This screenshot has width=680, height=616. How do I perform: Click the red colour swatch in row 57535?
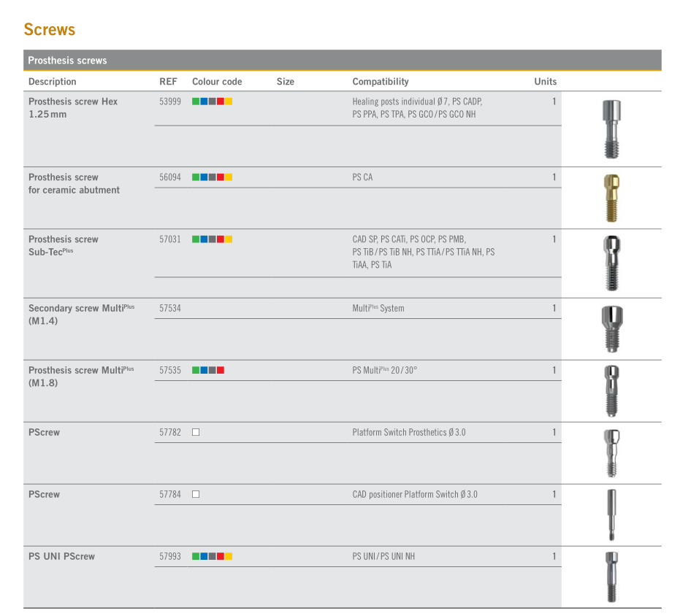pos(221,370)
